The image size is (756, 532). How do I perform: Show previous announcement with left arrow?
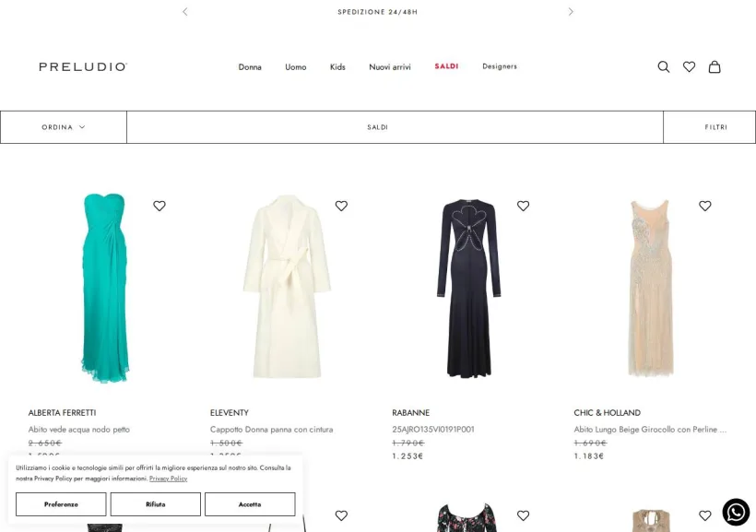tap(185, 12)
